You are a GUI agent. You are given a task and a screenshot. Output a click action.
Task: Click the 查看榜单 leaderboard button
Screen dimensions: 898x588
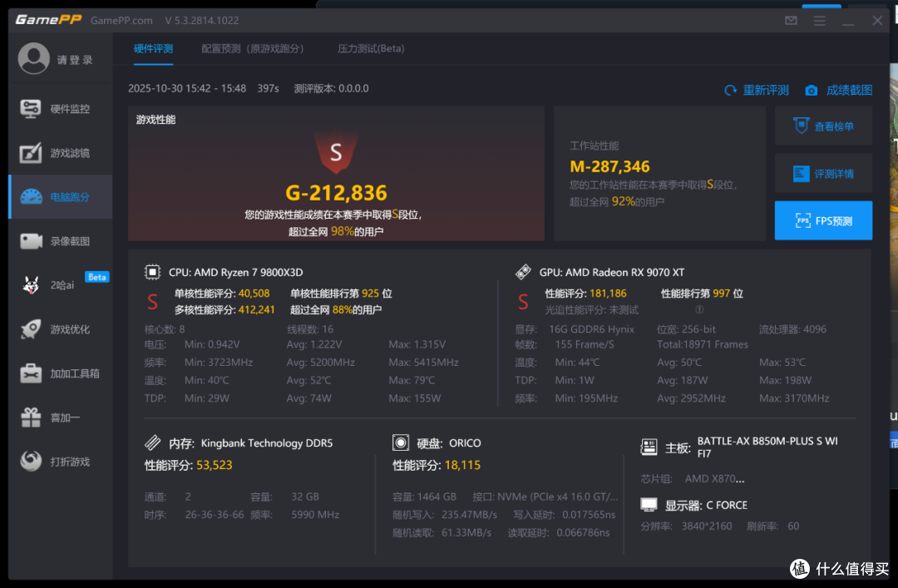(823, 126)
